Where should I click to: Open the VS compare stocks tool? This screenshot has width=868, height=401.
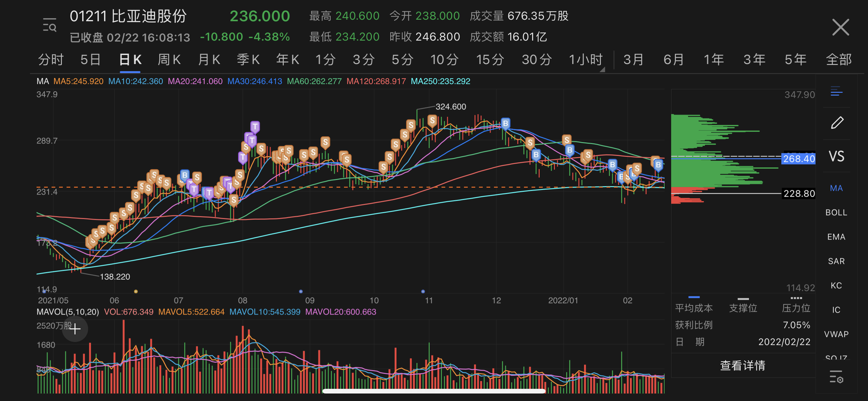click(836, 156)
